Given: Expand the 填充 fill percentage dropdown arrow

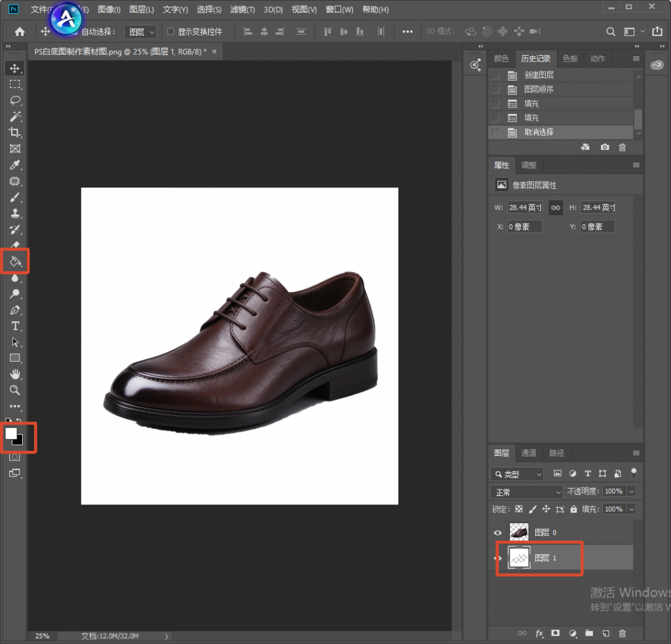Looking at the screenshot, I should 632,509.
